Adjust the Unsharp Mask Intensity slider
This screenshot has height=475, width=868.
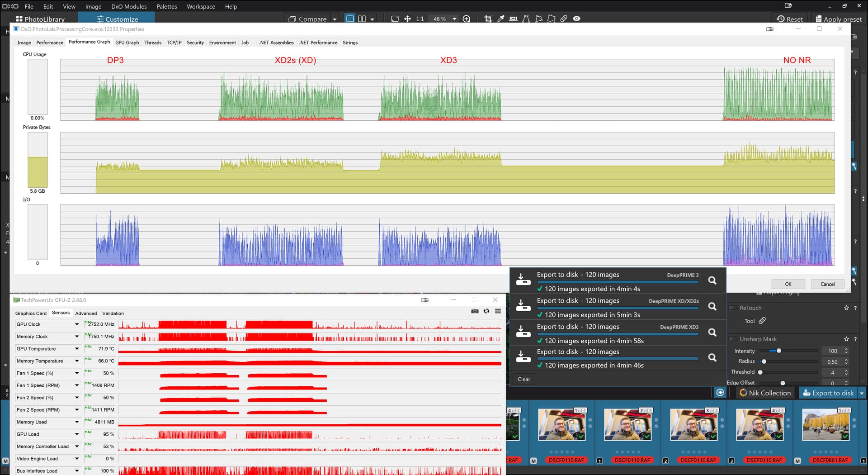778,351
